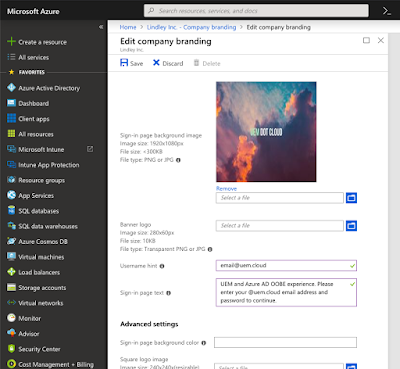Click the sign-in background image thumbnail

[x=266, y=132]
